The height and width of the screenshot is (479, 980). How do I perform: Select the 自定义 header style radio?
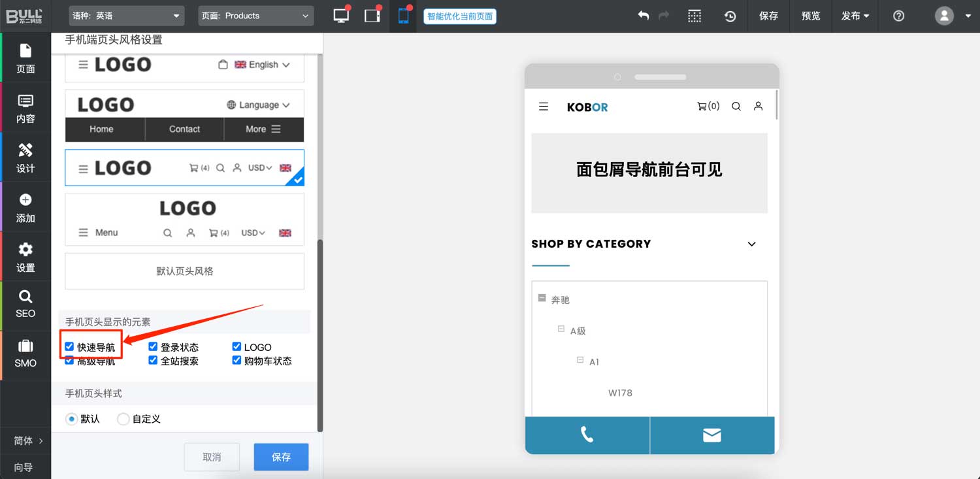pyautogui.click(x=123, y=419)
